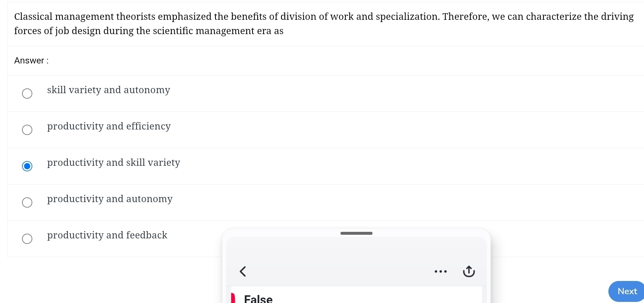Screen dimensions: 644x303
Task: Click the selected blue radio indicator
Action: click(x=27, y=166)
